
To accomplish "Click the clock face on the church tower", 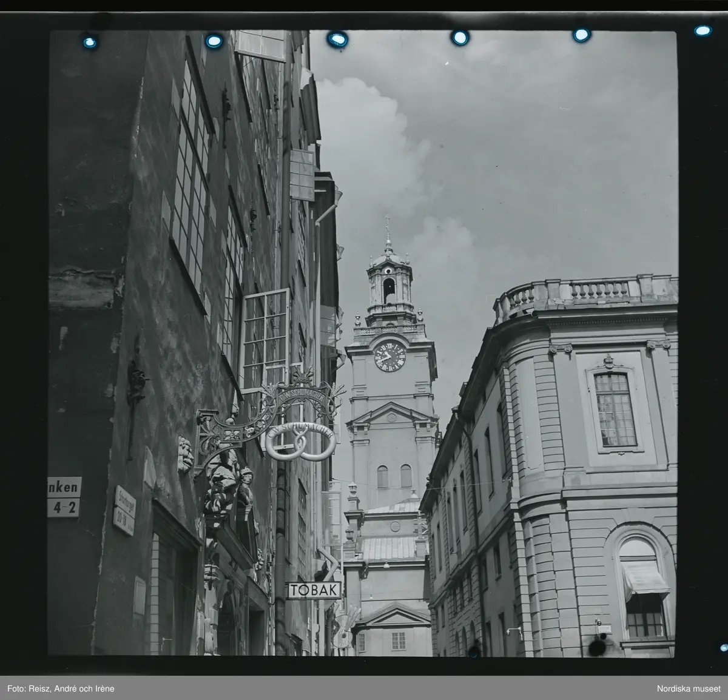I will [x=390, y=356].
